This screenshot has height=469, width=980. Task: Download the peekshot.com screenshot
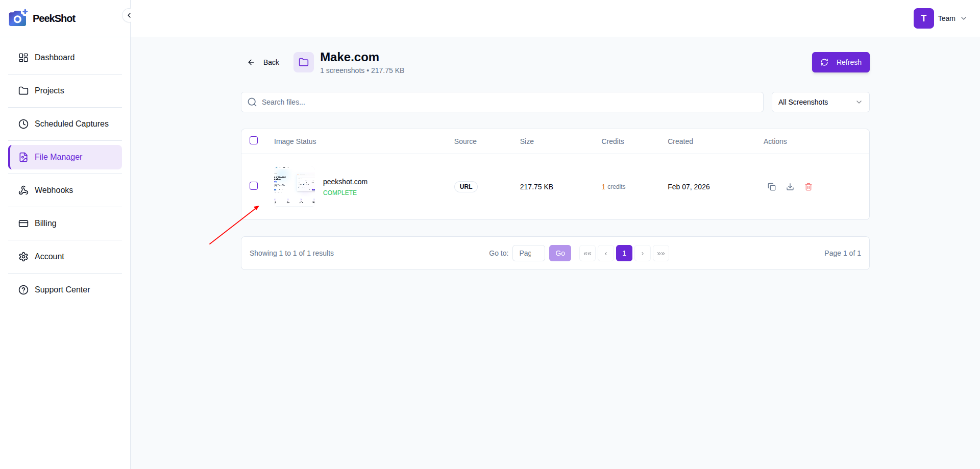coord(790,187)
